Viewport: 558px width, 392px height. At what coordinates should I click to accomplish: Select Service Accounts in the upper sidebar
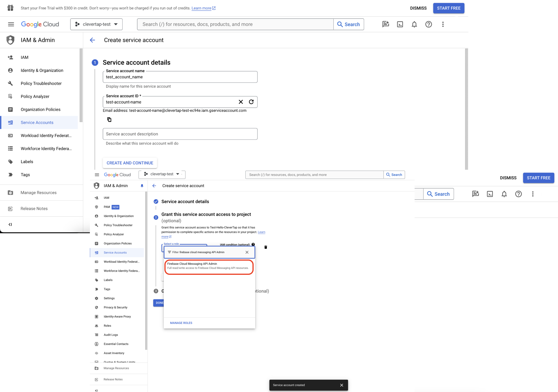pos(39,123)
